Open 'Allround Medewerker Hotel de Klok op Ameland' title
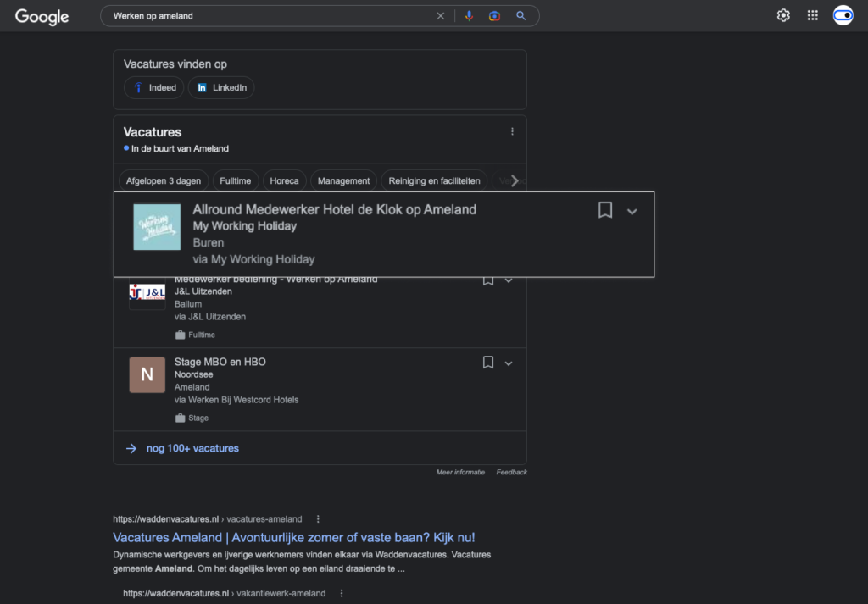 [x=334, y=209]
